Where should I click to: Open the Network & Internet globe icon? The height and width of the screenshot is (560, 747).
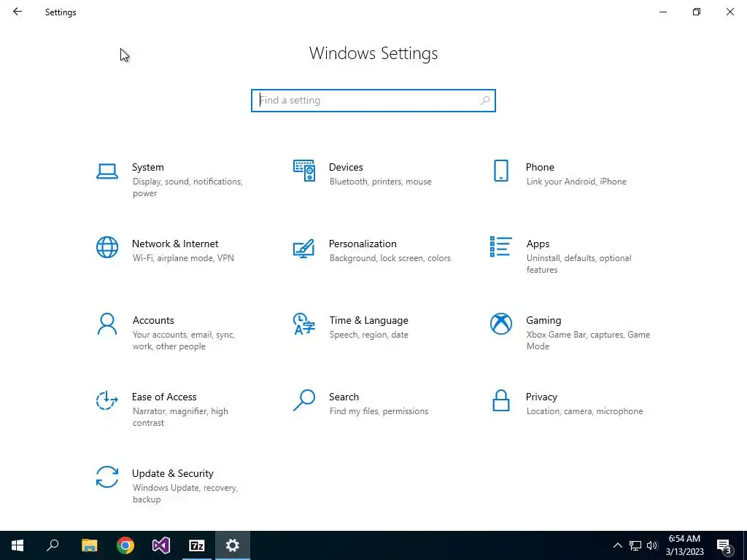pyautogui.click(x=107, y=247)
